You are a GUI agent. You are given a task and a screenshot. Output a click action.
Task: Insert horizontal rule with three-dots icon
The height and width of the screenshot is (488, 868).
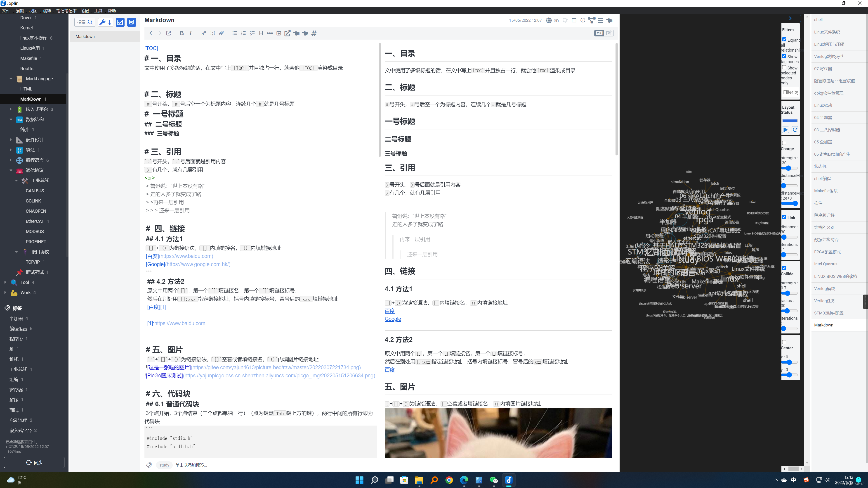click(270, 33)
